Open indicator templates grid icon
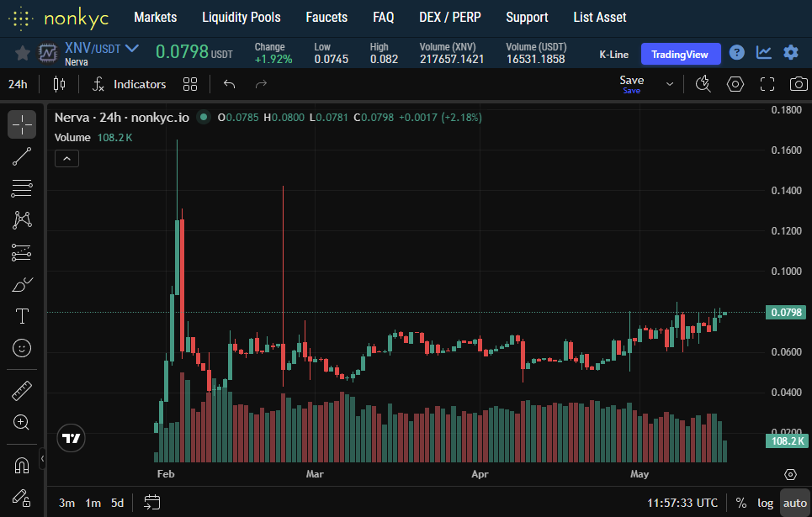The height and width of the screenshot is (517, 812). coord(190,84)
